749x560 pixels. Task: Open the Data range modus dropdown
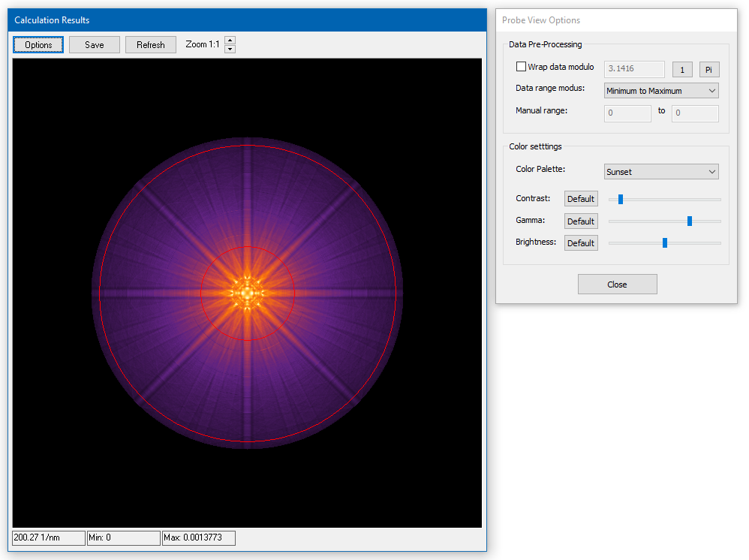tap(661, 91)
